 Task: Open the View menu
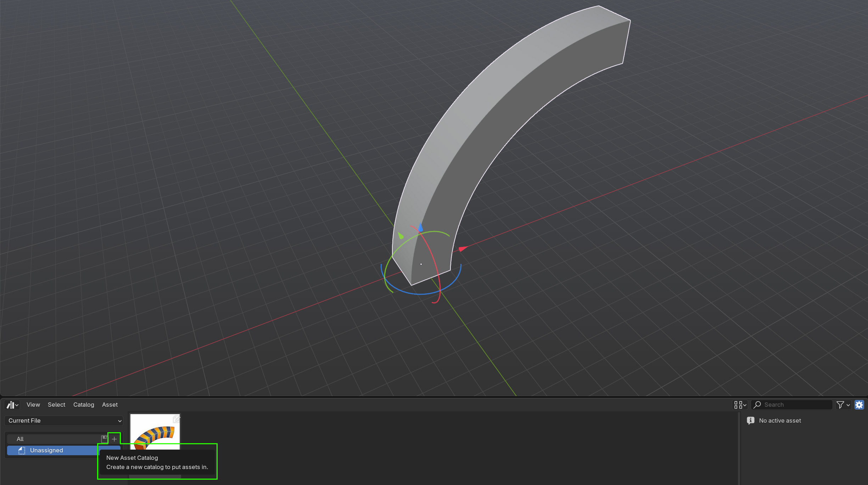33,405
